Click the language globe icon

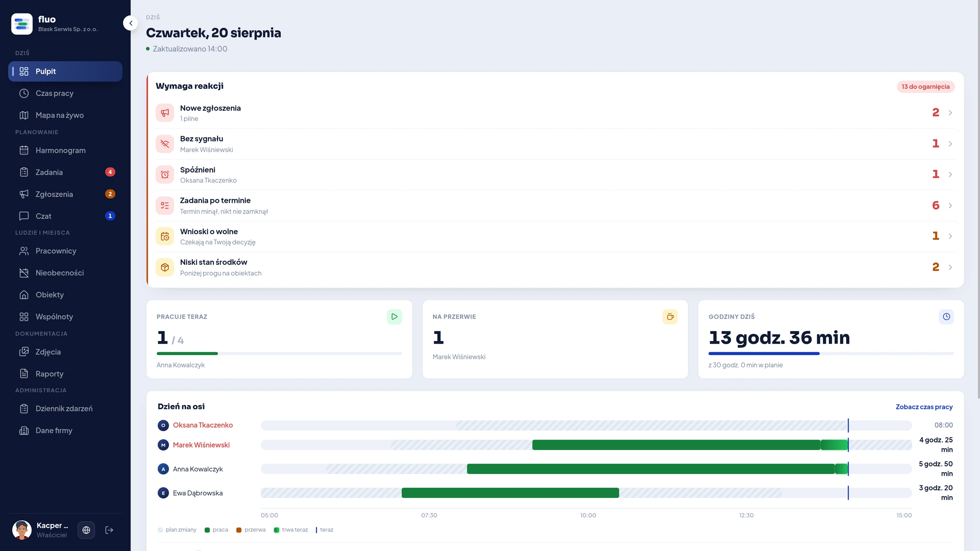86,530
